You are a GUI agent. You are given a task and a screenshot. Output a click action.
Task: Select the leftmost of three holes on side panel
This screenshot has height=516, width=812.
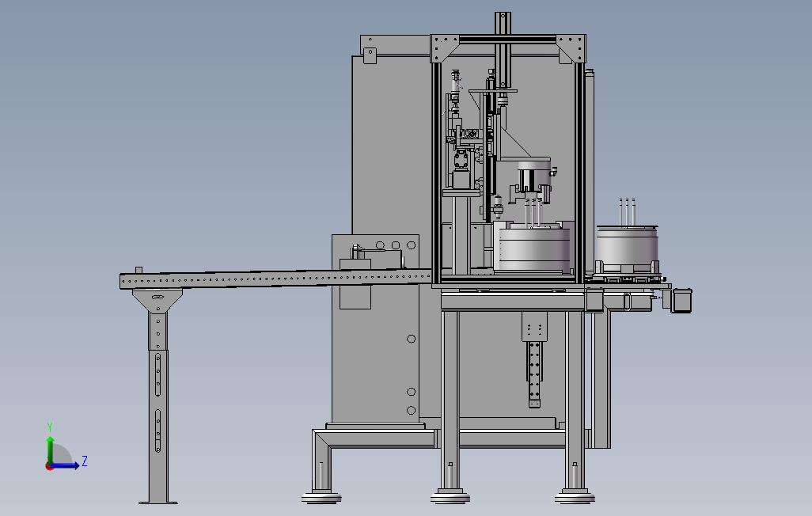[380, 245]
